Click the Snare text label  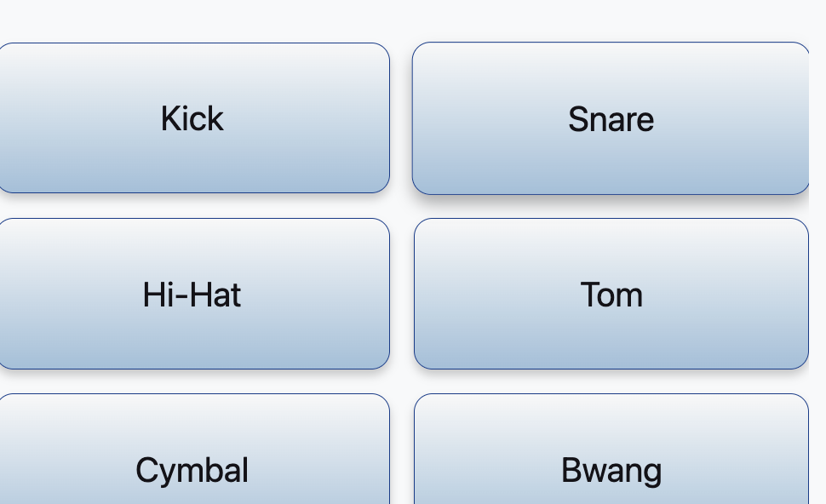click(611, 119)
